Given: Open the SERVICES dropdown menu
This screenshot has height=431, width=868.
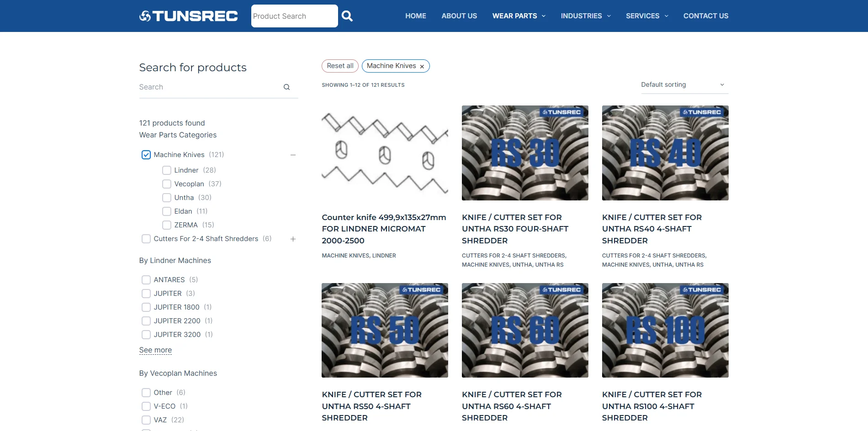Looking at the screenshot, I should pyautogui.click(x=647, y=16).
